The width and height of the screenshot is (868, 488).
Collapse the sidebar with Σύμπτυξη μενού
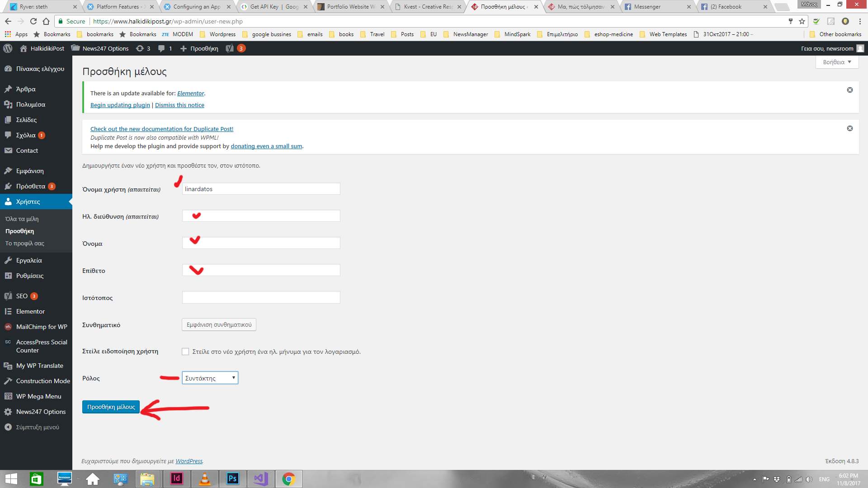[37, 427]
